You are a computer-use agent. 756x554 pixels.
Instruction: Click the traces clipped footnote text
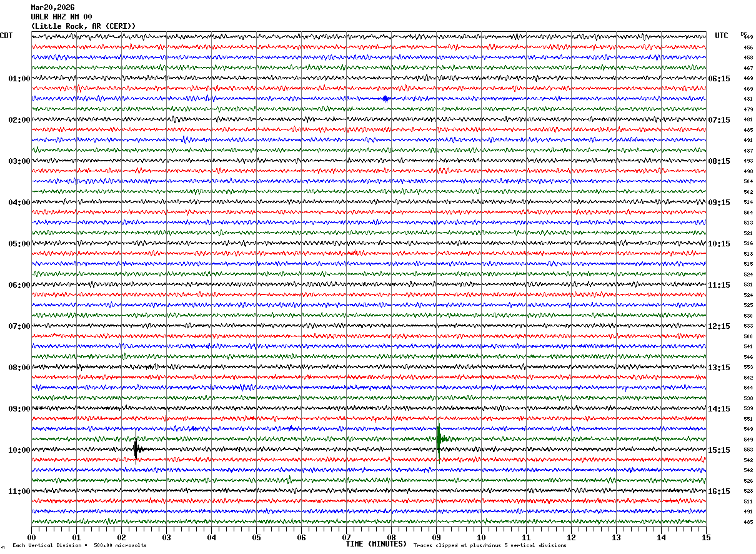click(x=490, y=546)
